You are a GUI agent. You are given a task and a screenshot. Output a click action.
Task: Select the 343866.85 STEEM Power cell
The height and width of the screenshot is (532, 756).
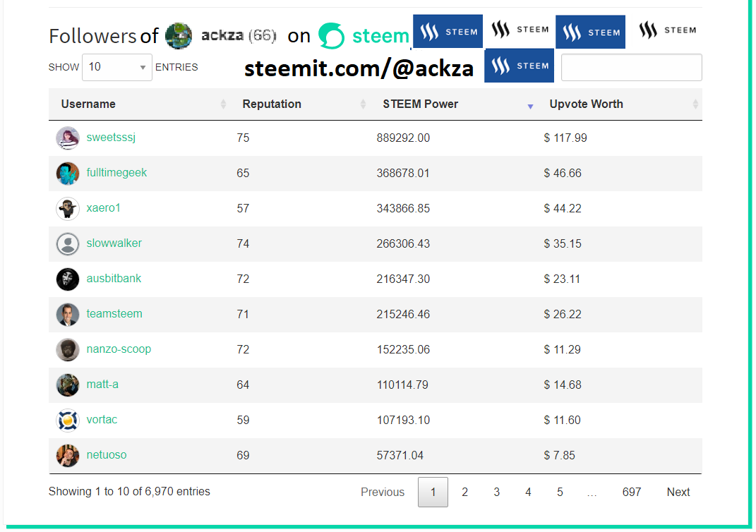click(x=403, y=208)
